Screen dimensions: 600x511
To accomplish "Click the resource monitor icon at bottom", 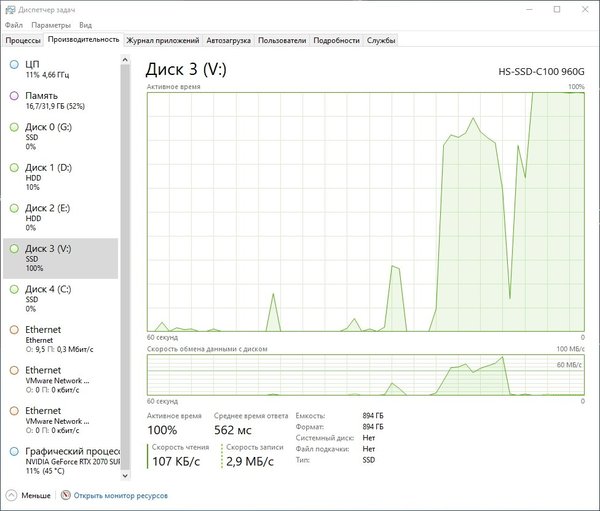I will (x=66, y=495).
